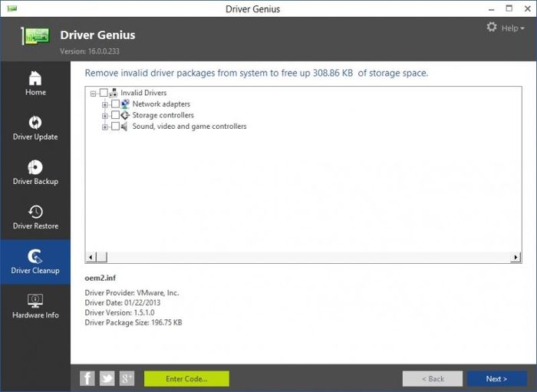Screen dimensions: 537x392
Task: Click the title bar application icon
Action: coord(12,8)
